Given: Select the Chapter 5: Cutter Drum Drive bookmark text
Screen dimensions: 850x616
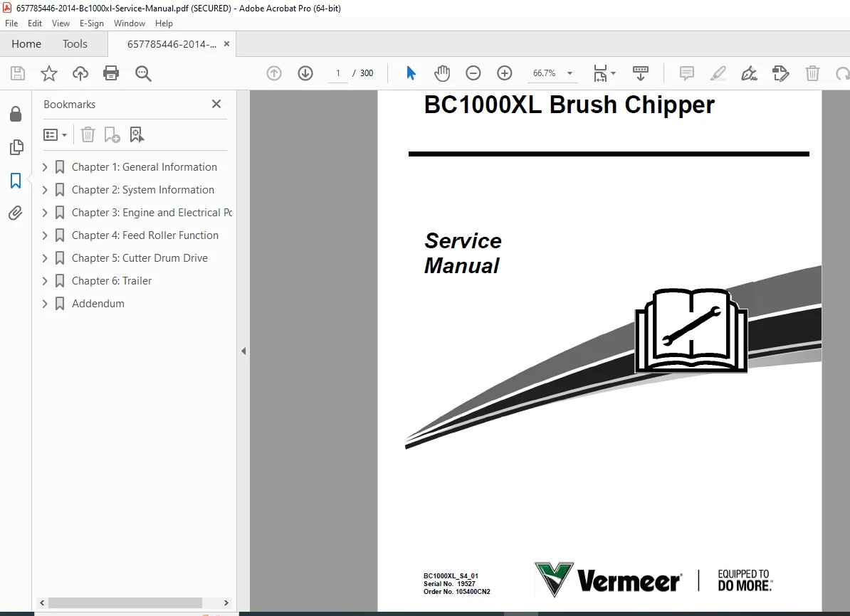Looking at the screenshot, I should (140, 258).
